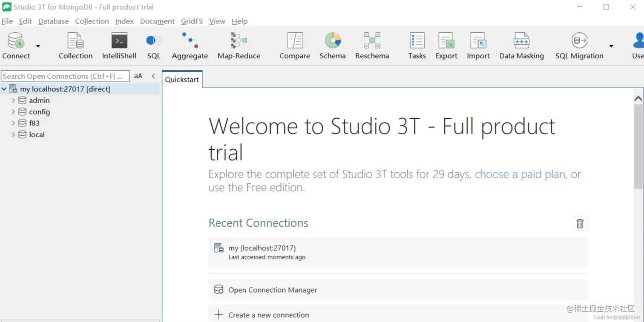Select the Quickstart tab
The width and height of the screenshot is (644, 322).
pyautogui.click(x=182, y=80)
